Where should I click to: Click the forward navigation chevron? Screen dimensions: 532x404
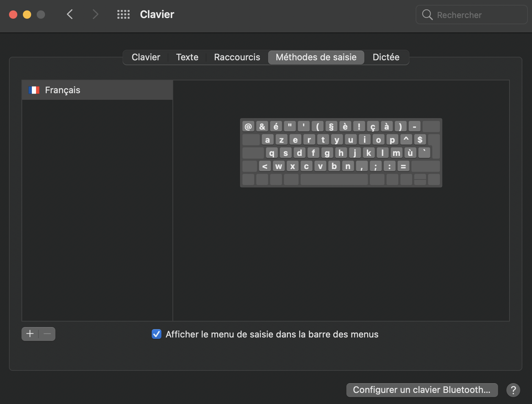point(95,15)
